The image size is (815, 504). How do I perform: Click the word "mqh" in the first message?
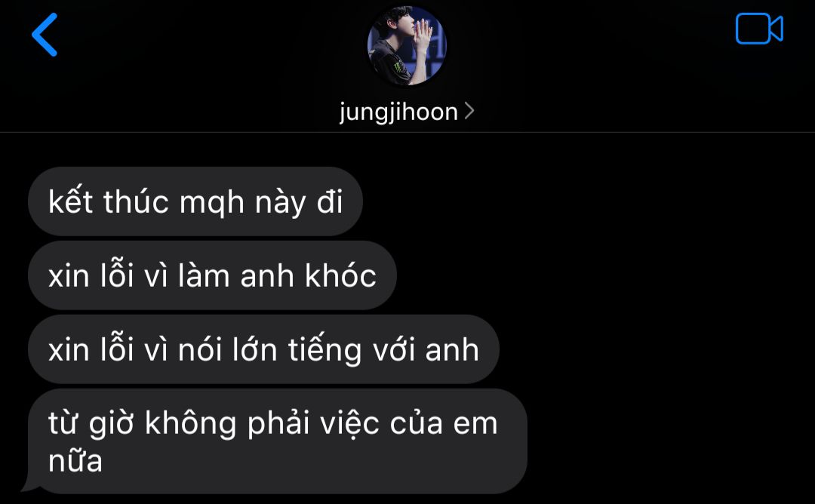click(x=211, y=203)
